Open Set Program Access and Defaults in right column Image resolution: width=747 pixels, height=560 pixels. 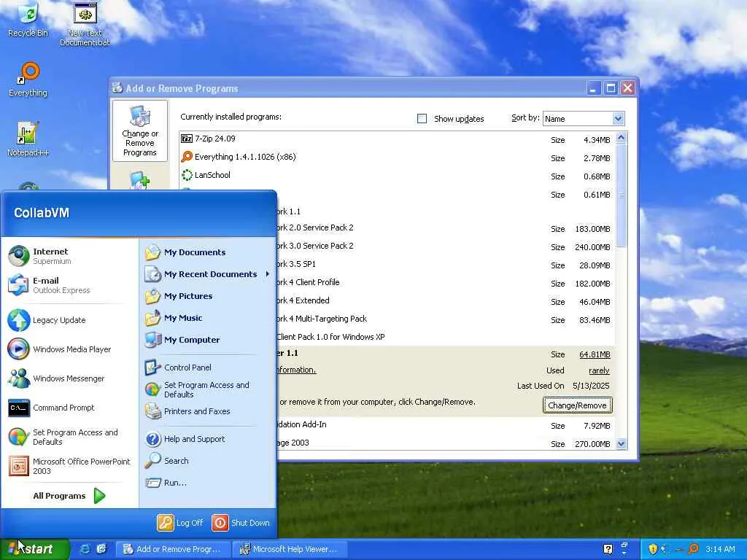click(208, 389)
